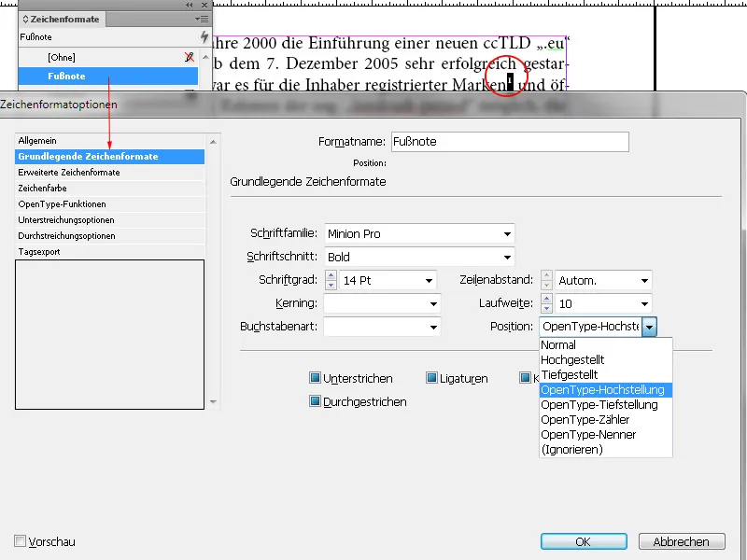Increase Schriftgrad with the up stepper arrow

(x=331, y=275)
